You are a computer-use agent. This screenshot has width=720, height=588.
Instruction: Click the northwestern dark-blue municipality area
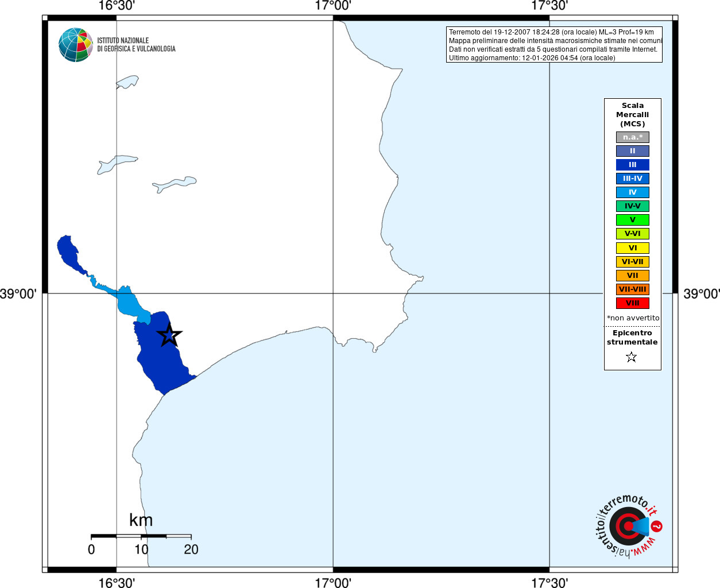(69, 253)
